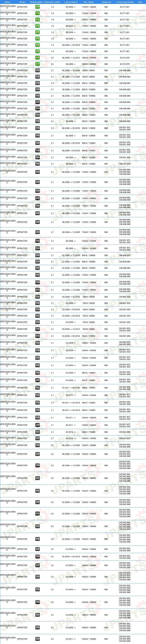Click the 105kW / 143KM power cell
The image size is (146, 644).
pyautogui.click(x=89, y=438)
